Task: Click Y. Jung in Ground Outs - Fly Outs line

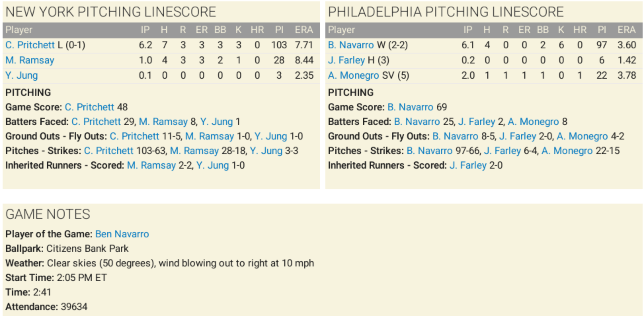Action: coord(270,136)
